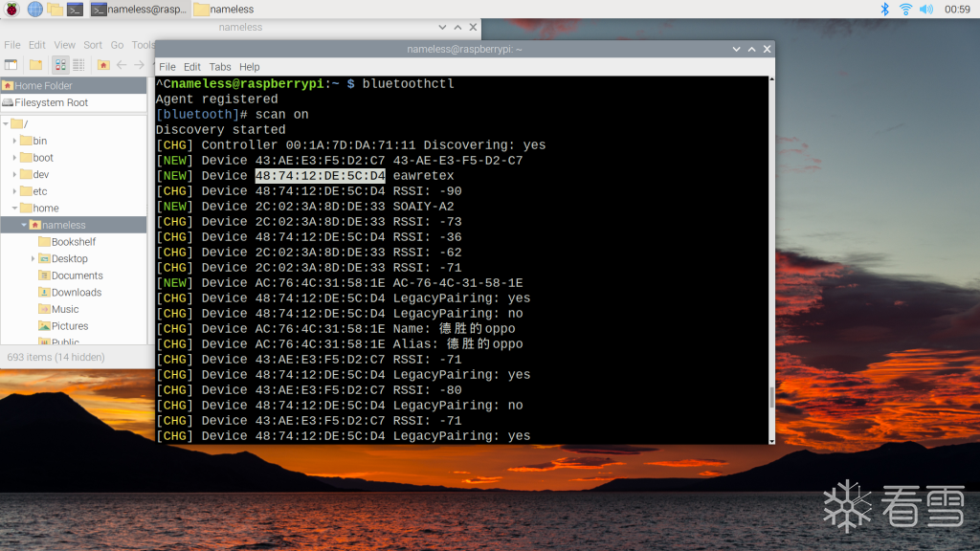The image size is (980, 551).
Task: Click New Window icon in file manager toolbar
Action: [x=11, y=64]
